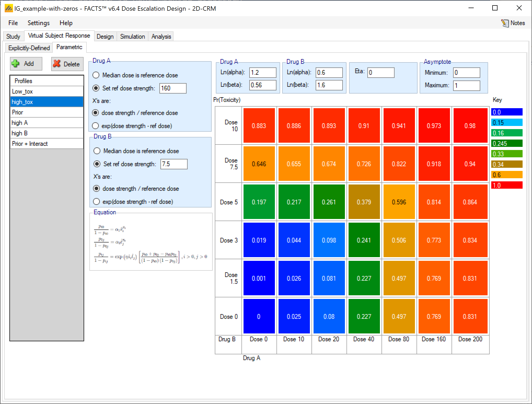Viewport: 532px width, 404px height.
Task: Click the 0.596 toxicity cell
Action: coord(399,202)
